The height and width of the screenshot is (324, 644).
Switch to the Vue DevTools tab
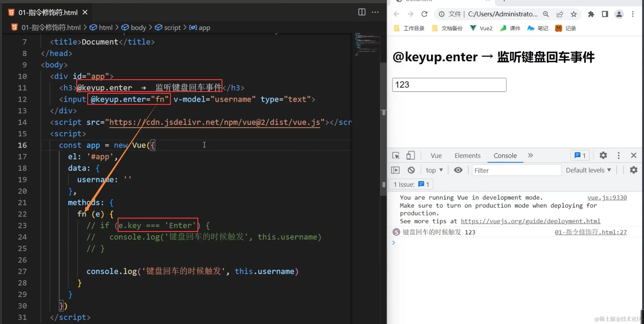click(436, 156)
